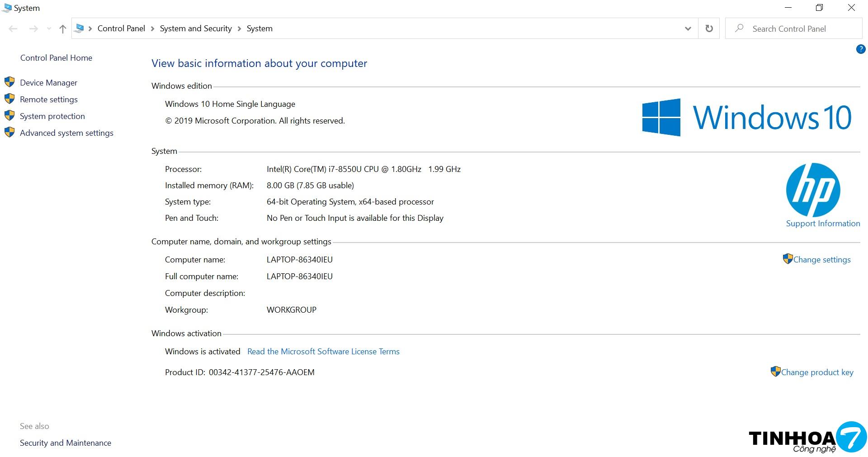Open Remote settings

[48, 100]
